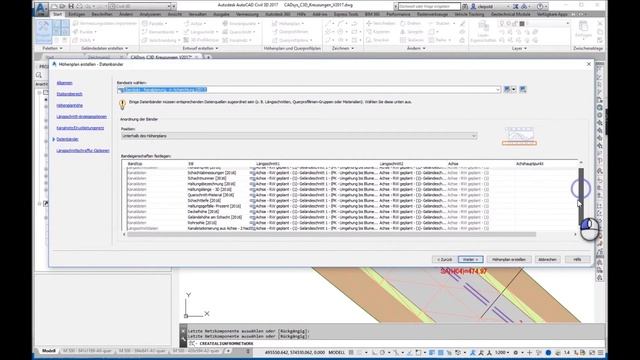
Task: Open the Position dropdown Unterhalb des Höhenplans
Action: [x=299, y=136]
